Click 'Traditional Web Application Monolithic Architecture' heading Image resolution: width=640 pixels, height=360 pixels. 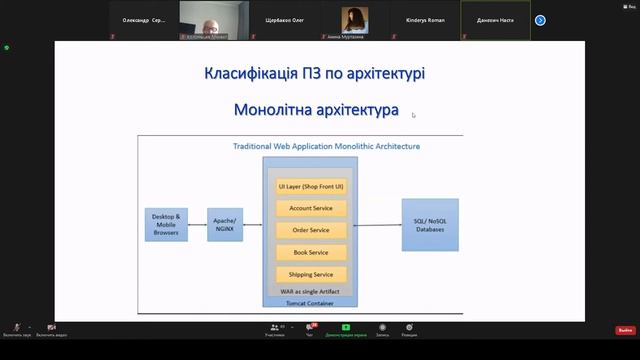click(327, 146)
